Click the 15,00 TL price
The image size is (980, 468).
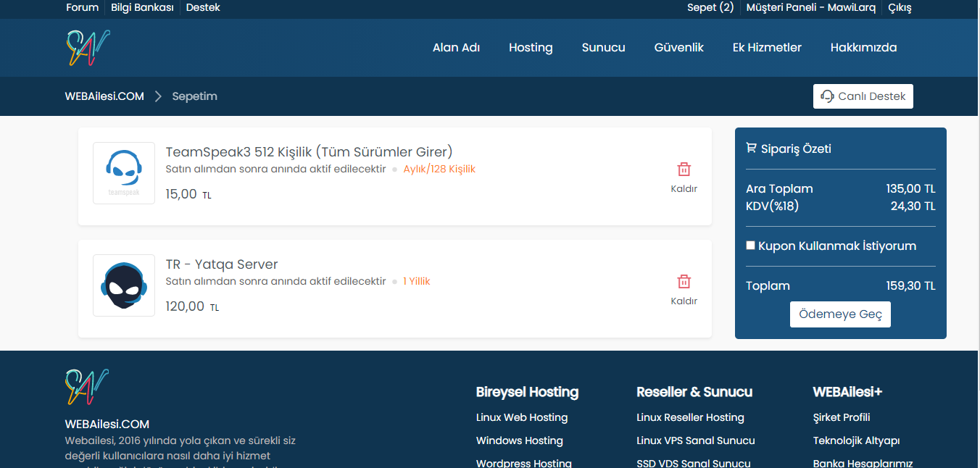coord(188,194)
